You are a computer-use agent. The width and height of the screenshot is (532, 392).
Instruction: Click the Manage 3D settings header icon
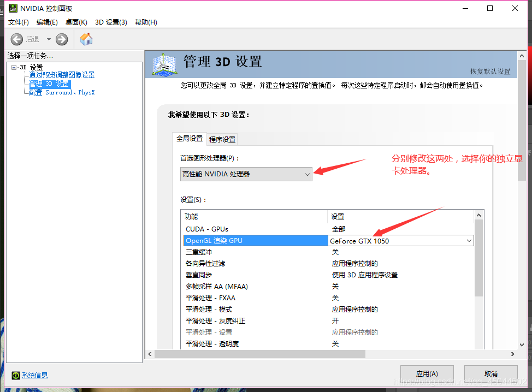[x=164, y=64]
